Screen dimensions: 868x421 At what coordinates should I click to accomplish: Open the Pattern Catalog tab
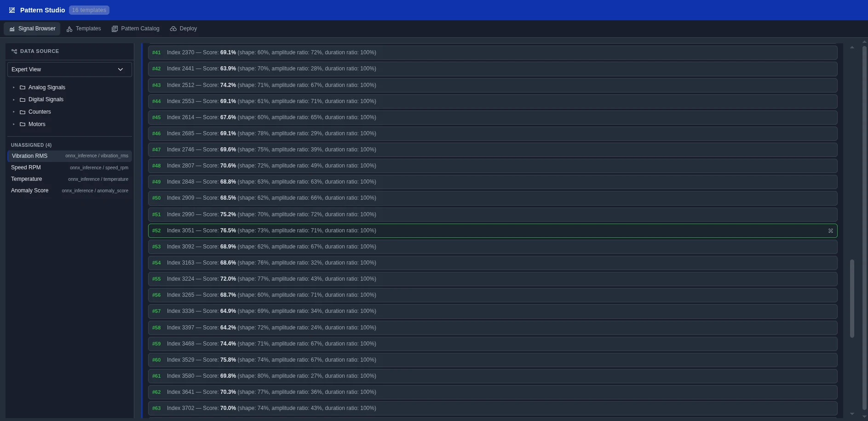[x=136, y=29]
